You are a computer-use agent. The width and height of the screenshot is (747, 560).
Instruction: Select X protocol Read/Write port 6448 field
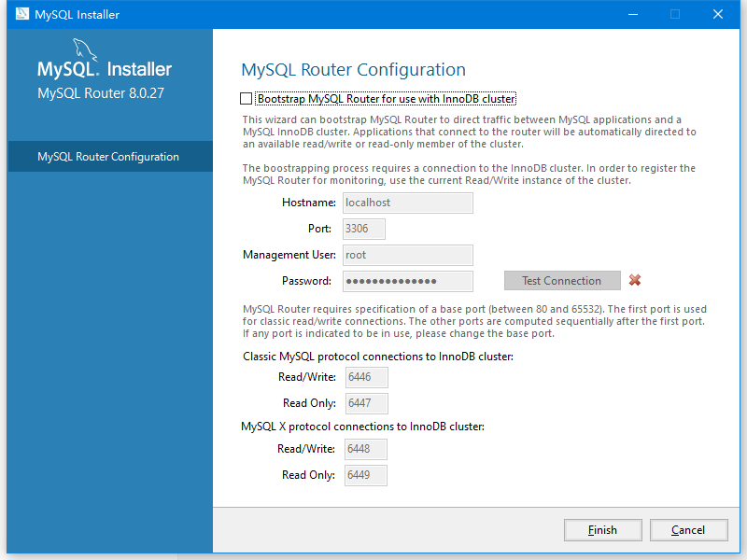(x=365, y=449)
